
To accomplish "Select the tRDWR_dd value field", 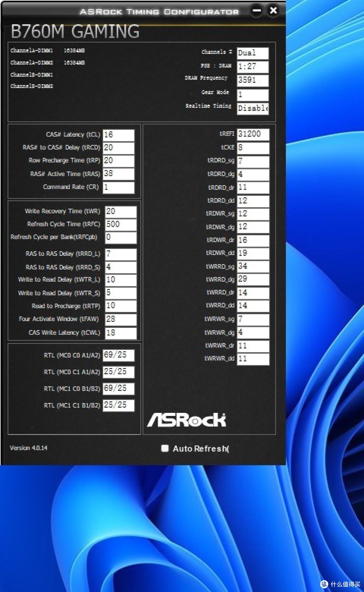I will coord(253,253).
